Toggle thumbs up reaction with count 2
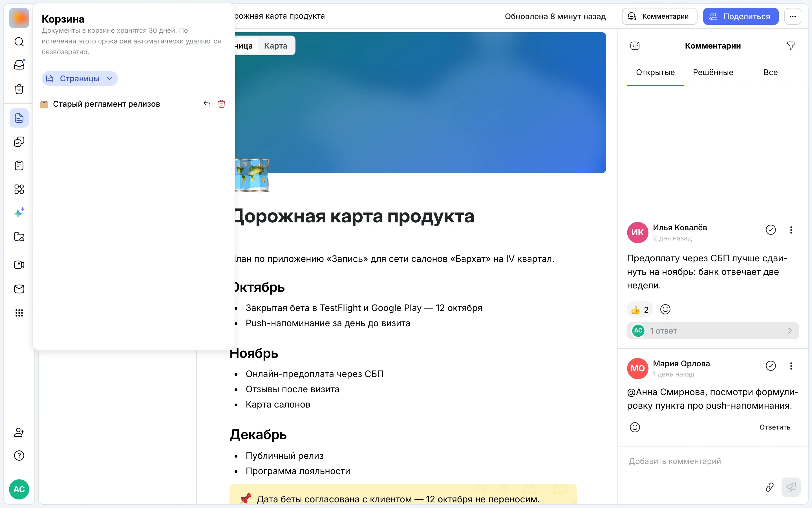Viewport: 812px width, 508px height. pos(639,309)
